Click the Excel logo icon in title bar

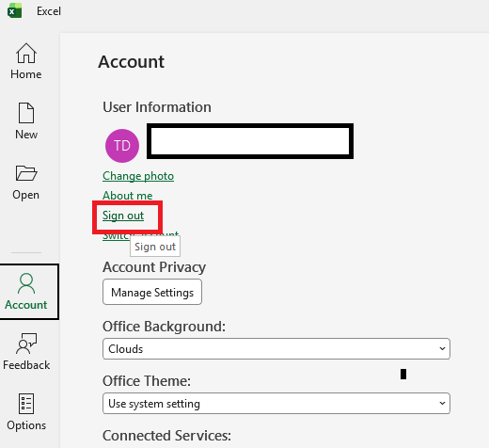14,10
